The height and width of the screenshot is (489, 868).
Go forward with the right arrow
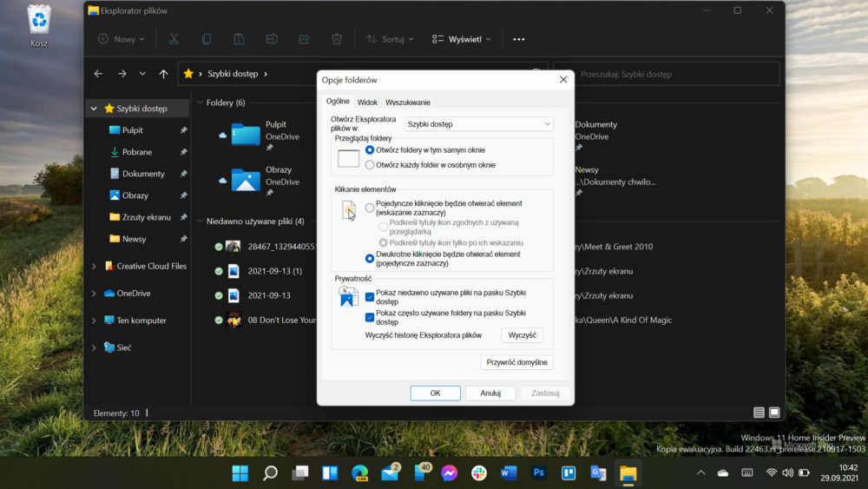(x=122, y=74)
